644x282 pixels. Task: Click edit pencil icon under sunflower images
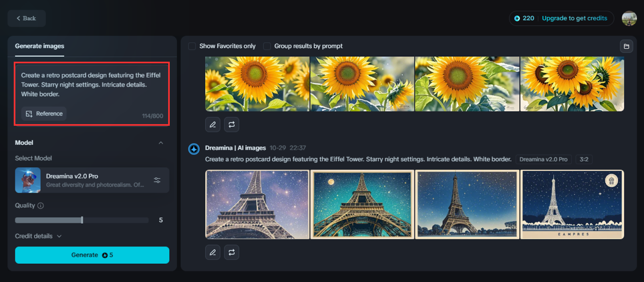coord(213,124)
